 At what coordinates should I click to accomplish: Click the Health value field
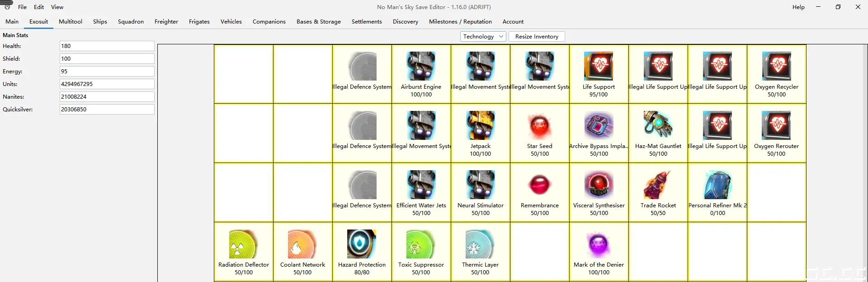107,46
